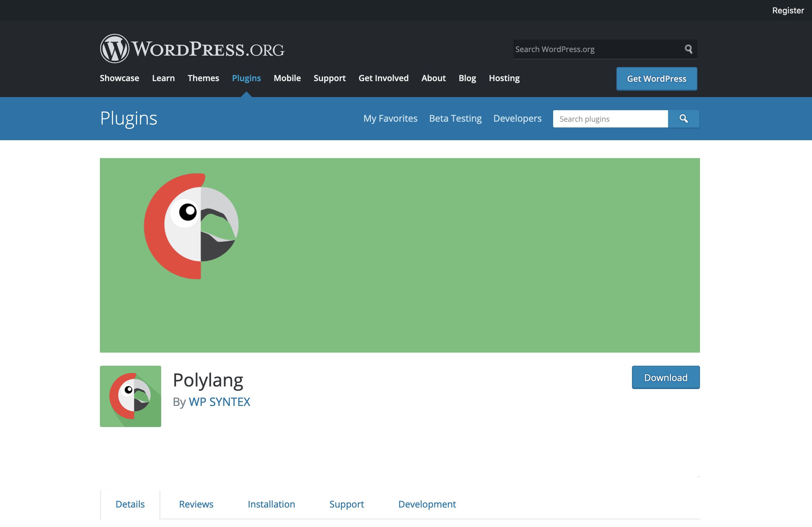Click inside the Search plugins input field
The image size is (812, 527).
pos(610,119)
